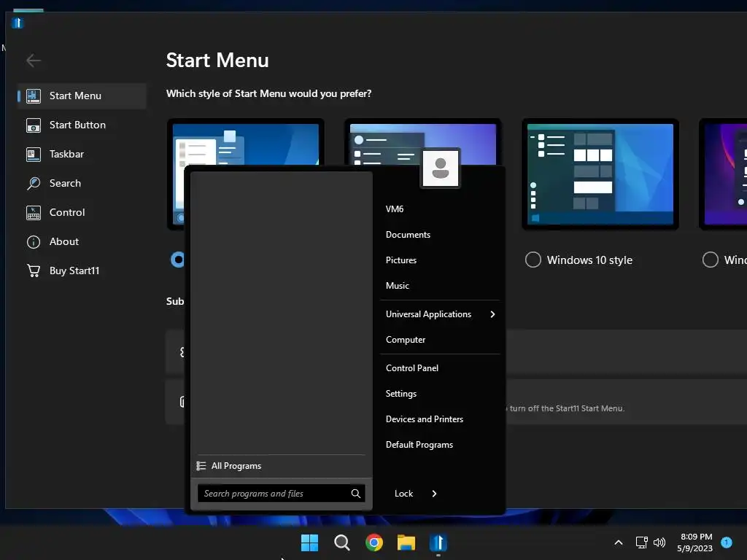Click the network icon in system tray
This screenshot has height=560, width=747.
(641, 542)
